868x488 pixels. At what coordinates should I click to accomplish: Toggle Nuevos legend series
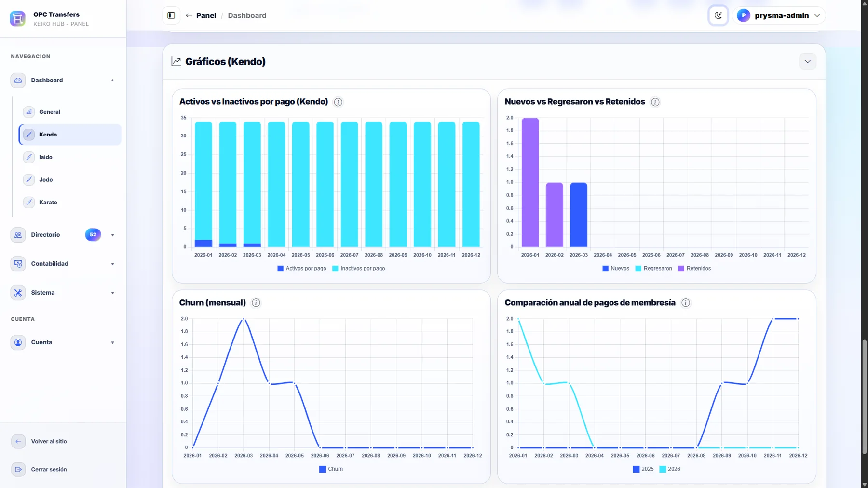tap(616, 269)
